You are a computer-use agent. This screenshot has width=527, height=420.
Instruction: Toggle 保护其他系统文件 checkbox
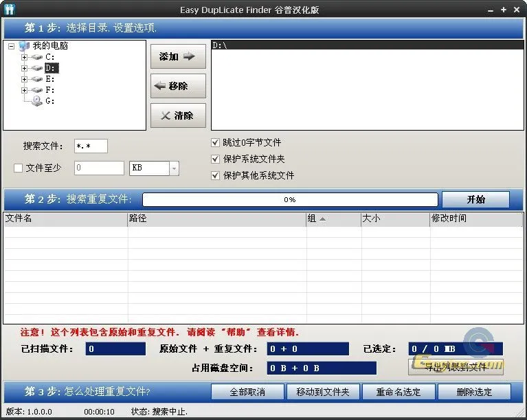216,175
